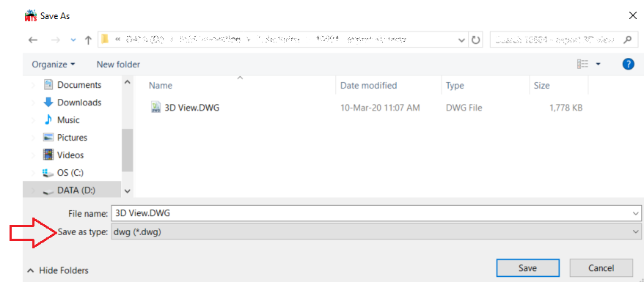Go up one folder level
This screenshot has height=282, width=644.
click(x=88, y=40)
